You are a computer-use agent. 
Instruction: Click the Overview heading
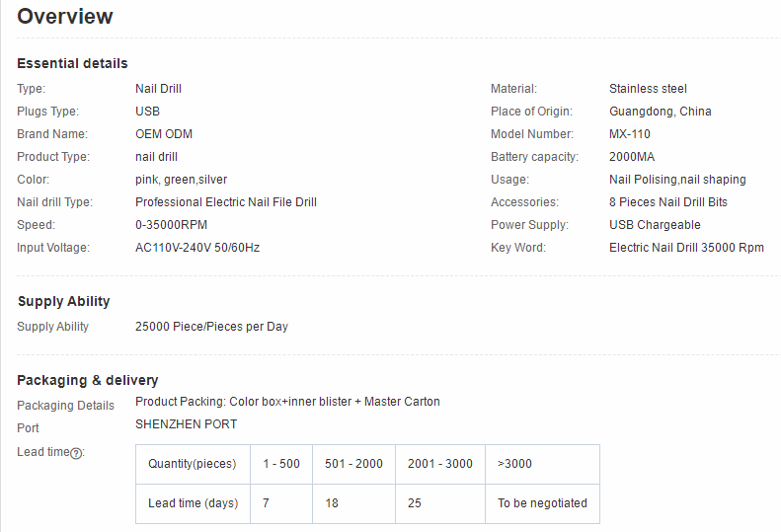point(65,17)
